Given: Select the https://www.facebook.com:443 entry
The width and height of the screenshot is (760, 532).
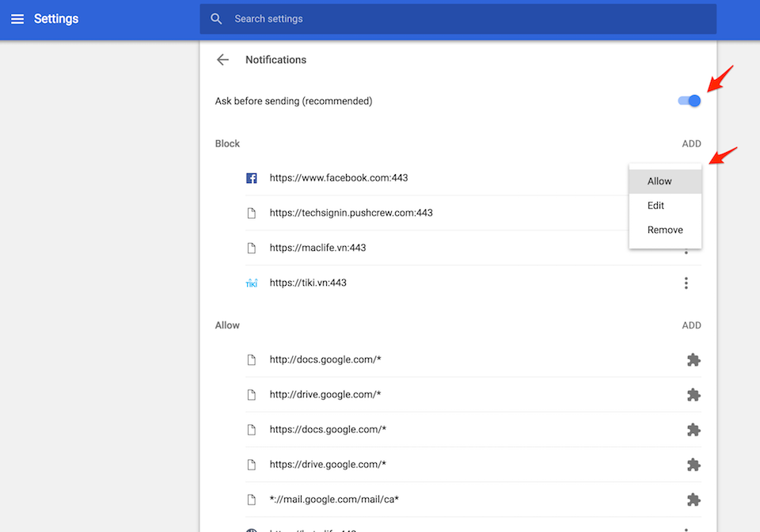Looking at the screenshot, I should [339, 177].
